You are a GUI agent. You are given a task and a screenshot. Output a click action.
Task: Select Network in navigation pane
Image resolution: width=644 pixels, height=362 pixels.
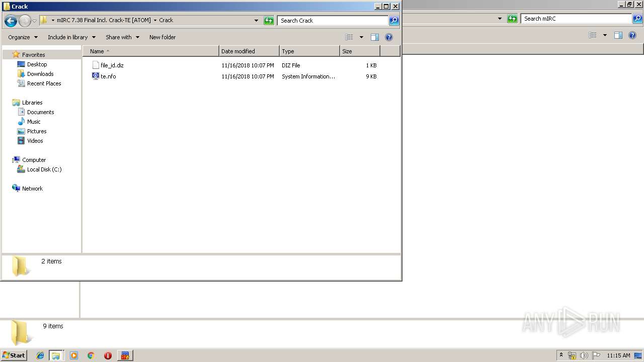pos(32,189)
